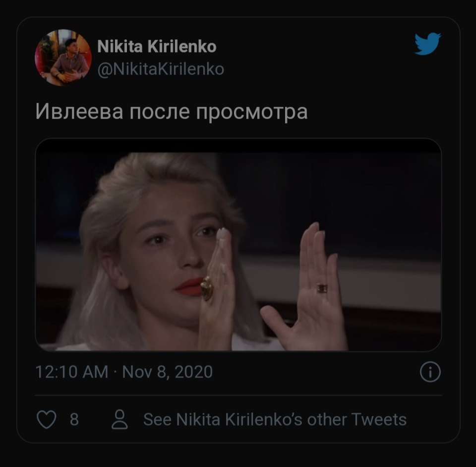The width and height of the screenshot is (476, 467).
Task: Click the like count 8
Action: [74, 420]
